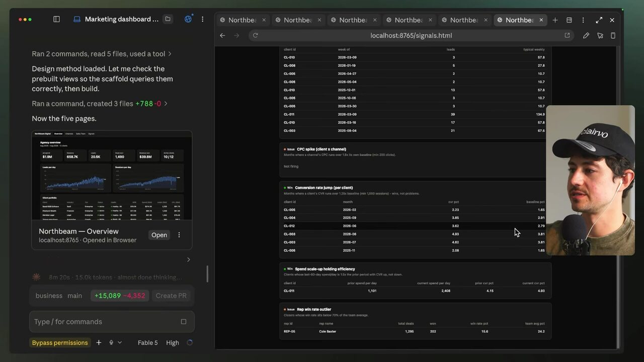This screenshot has height=362, width=644.
Task: Go back in the preview browser
Action: tap(222, 35)
